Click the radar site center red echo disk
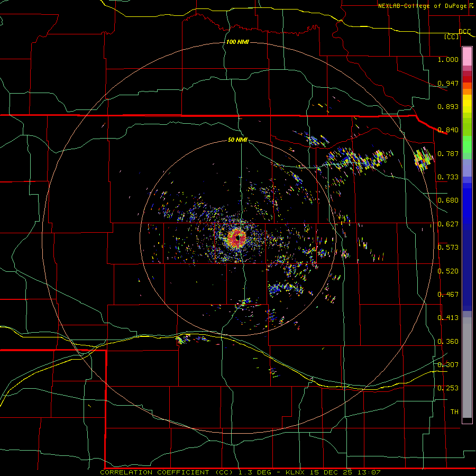The width and height of the screenshot is (476, 476). [237, 238]
